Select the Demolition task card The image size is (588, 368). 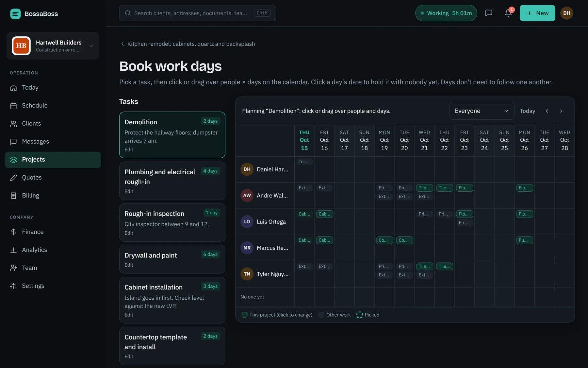tap(172, 135)
